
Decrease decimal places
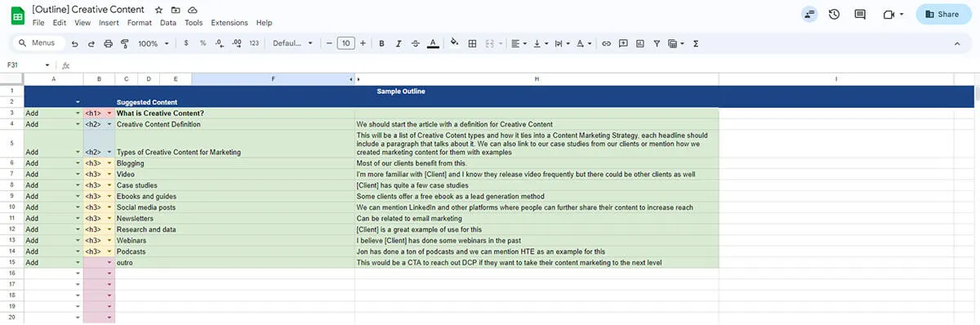click(219, 43)
